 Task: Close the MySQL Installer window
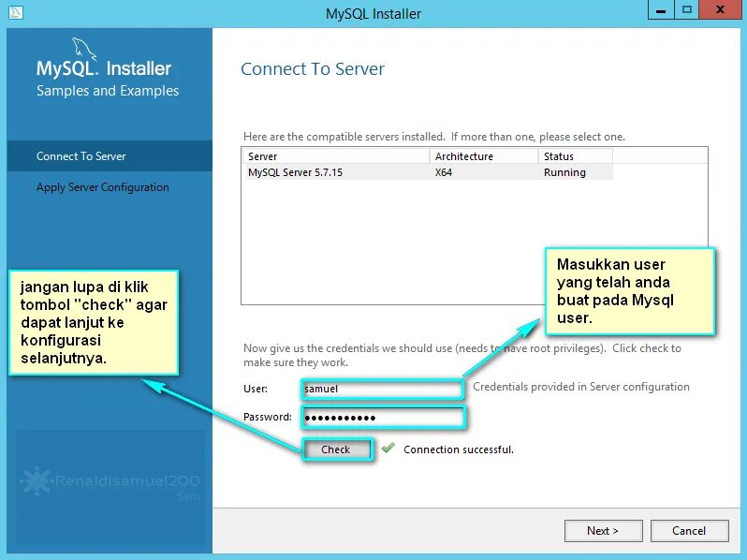click(x=721, y=10)
